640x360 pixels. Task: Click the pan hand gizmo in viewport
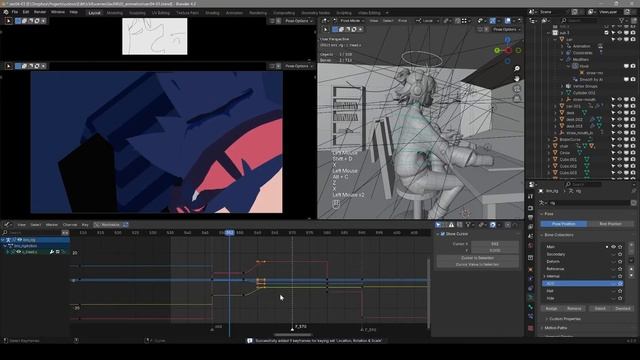point(517,78)
